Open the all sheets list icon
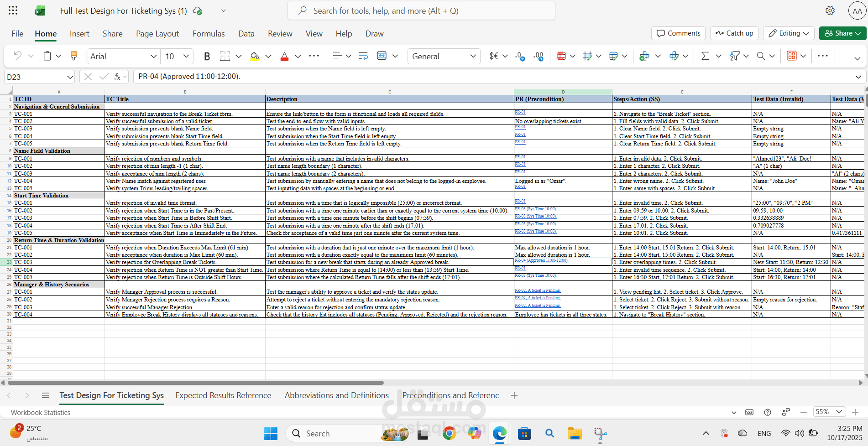The width and height of the screenshot is (868, 446). point(45,395)
